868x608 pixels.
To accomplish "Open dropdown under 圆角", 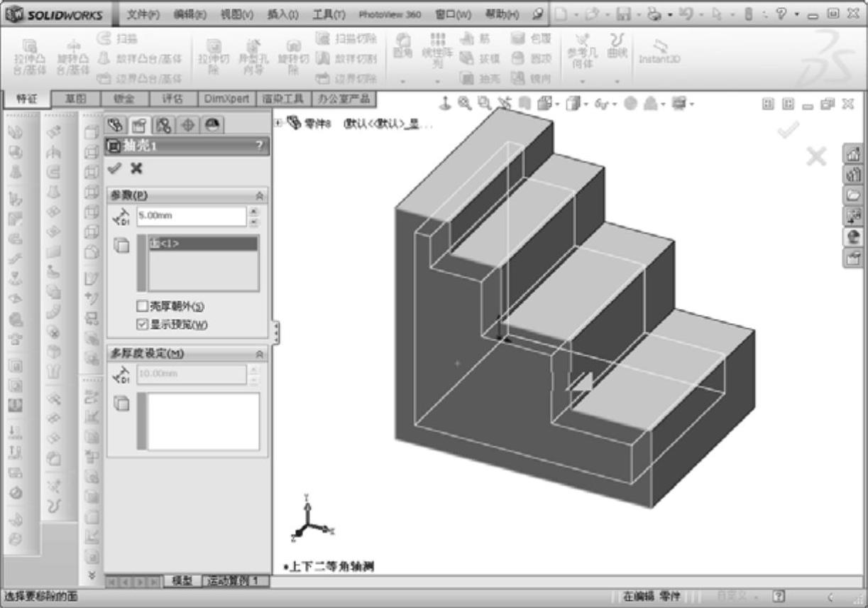I will (402, 81).
